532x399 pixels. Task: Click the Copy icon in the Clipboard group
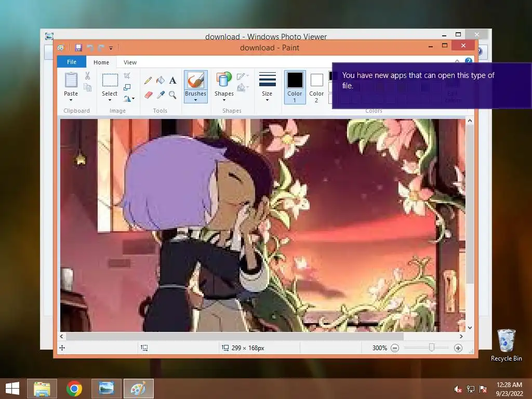click(x=87, y=87)
